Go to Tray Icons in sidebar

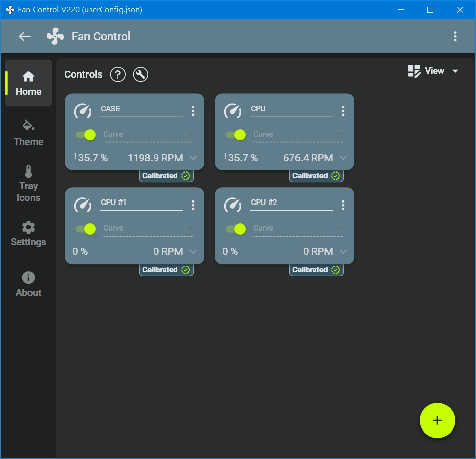click(x=28, y=184)
